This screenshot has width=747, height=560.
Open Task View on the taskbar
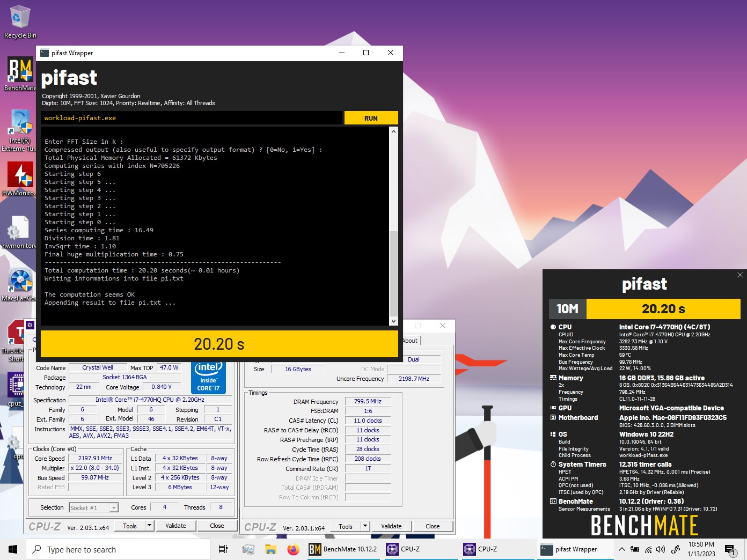(x=223, y=549)
